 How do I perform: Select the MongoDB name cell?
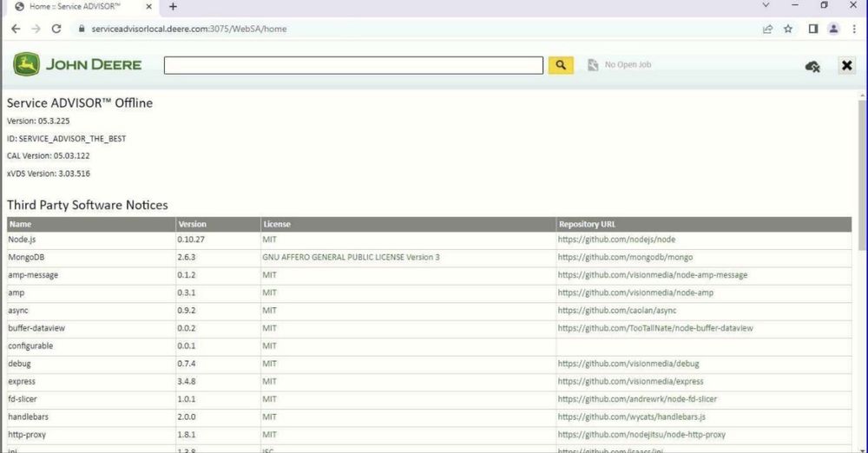pyautogui.click(x=91, y=258)
